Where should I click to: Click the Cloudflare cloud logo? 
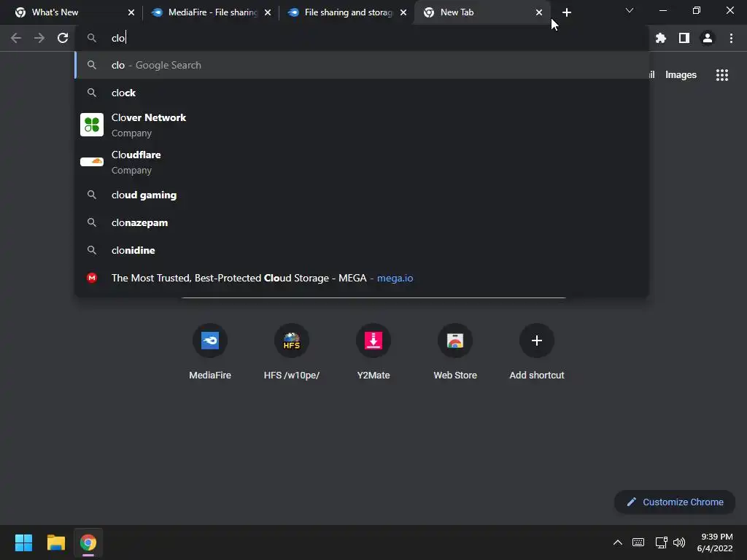(x=92, y=162)
